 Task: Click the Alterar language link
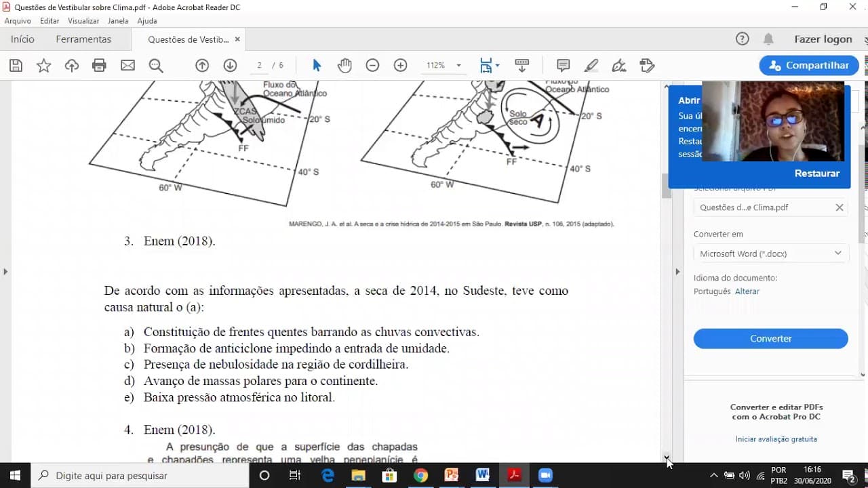point(747,291)
